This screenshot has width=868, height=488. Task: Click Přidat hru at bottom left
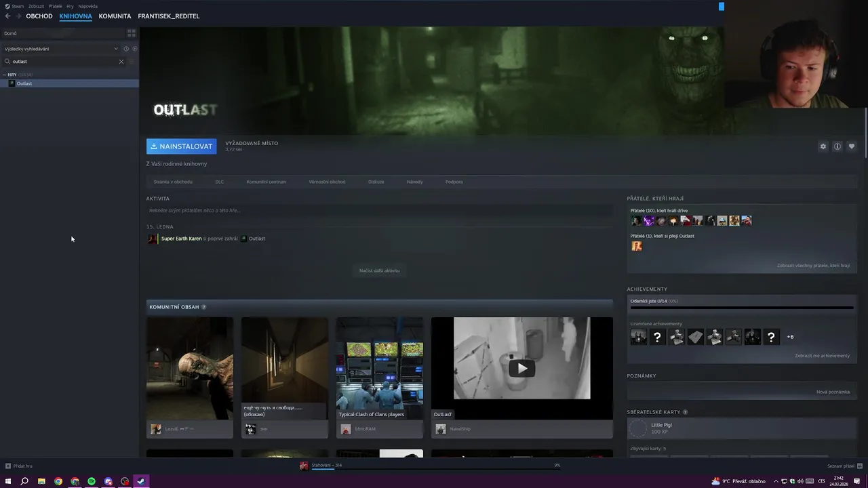coord(19,466)
